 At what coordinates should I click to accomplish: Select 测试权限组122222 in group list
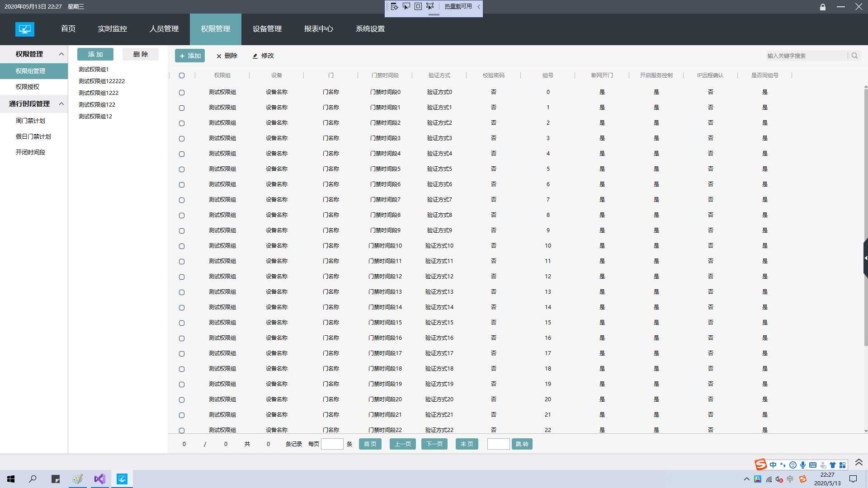pos(102,81)
